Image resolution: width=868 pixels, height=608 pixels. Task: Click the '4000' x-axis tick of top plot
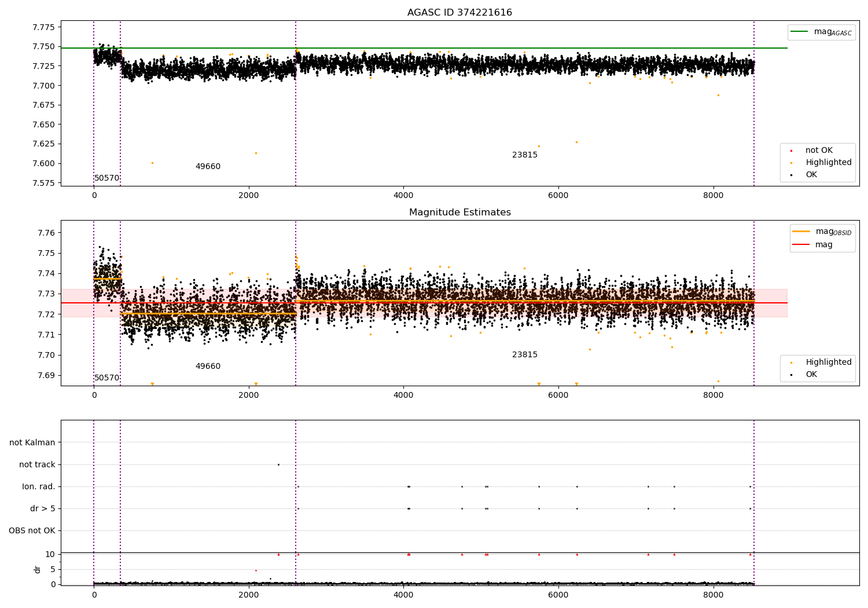403,196
